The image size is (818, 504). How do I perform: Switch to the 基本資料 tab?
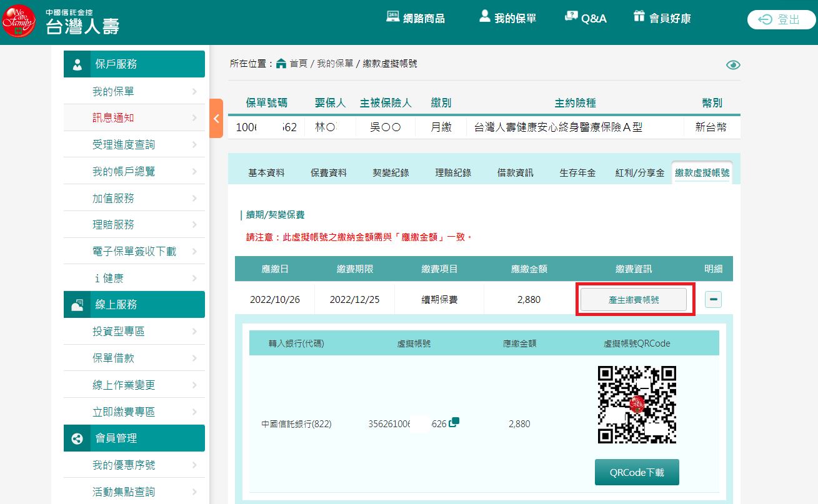(x=266, y=173)
